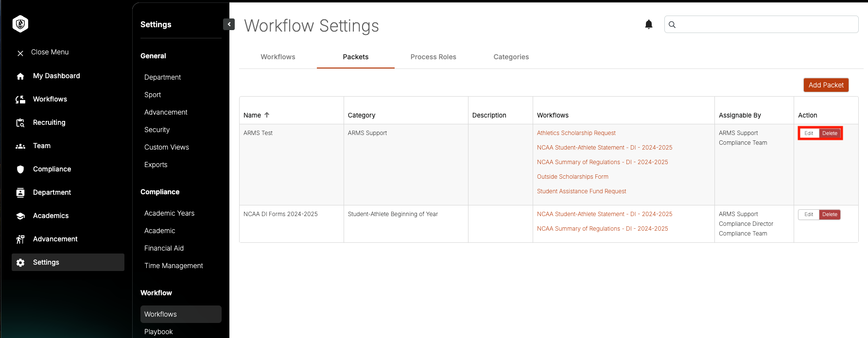Click the ARMS Support category cell

pyautogui.click(x=367, y=133)
